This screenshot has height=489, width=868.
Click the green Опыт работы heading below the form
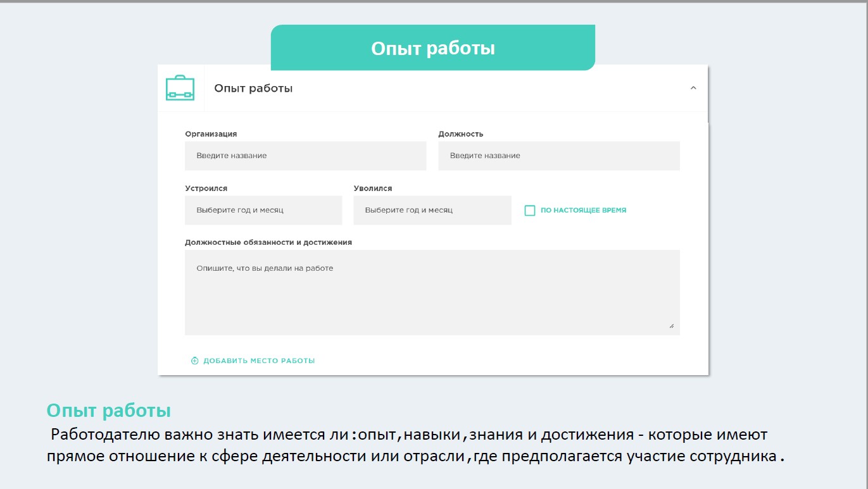pyautogui.click(x=109, y=411)
